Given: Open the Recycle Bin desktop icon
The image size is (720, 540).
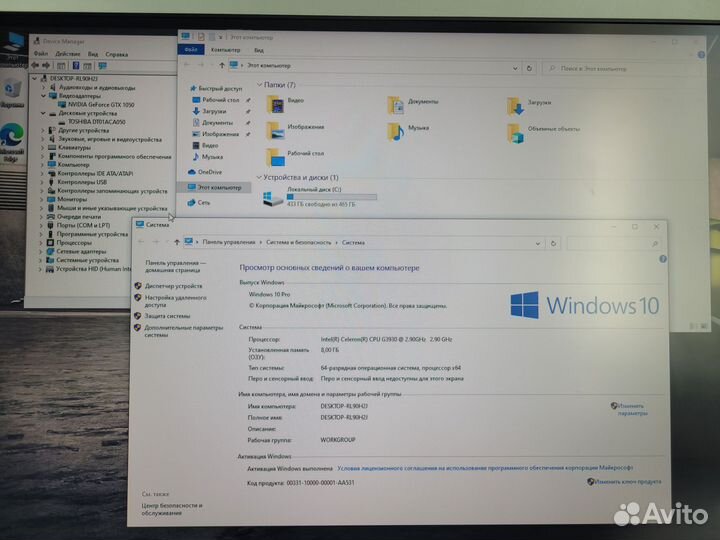Looking at the screenshot, I should point(11,93).
